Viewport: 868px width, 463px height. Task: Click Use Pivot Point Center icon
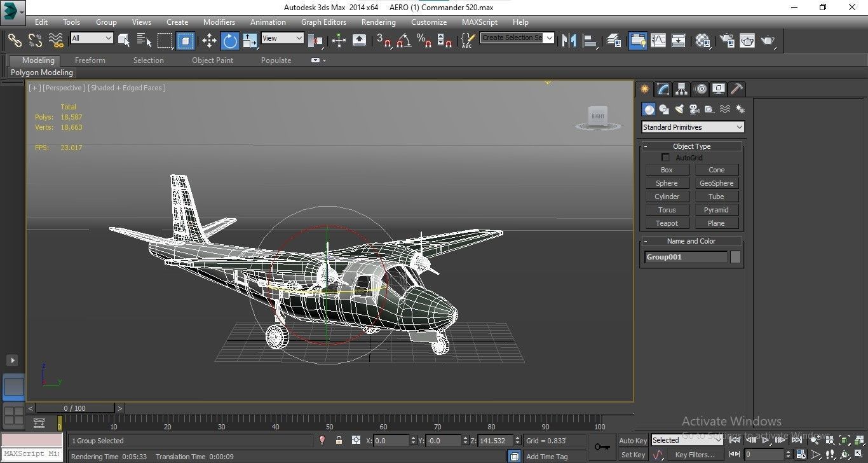point(316,40)
